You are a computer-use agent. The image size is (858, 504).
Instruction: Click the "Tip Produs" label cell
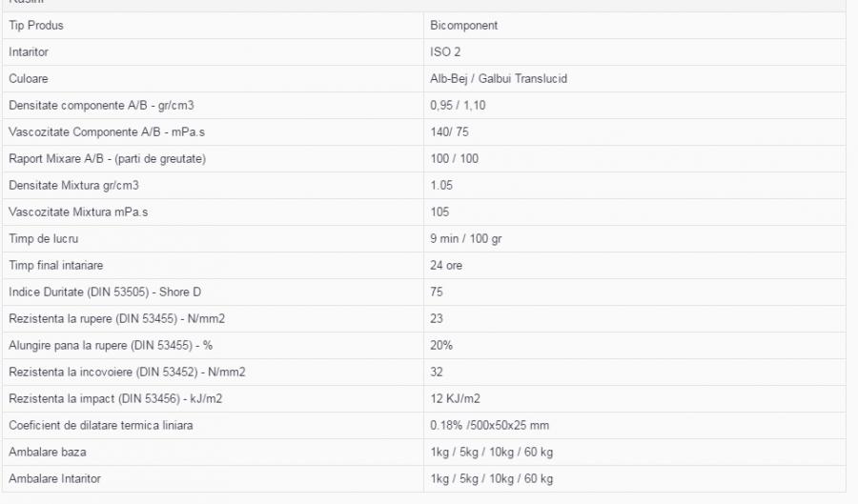click(x=36, y=26)
